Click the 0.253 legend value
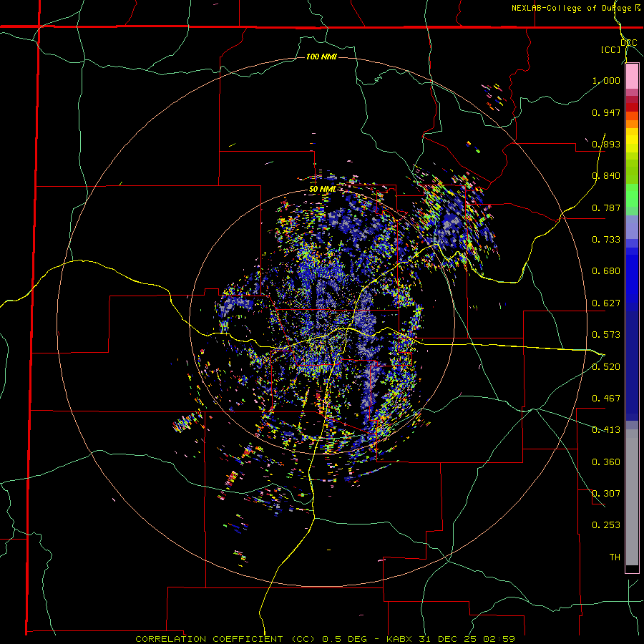This screenshot has height=644, width=644. pos(606,525)
